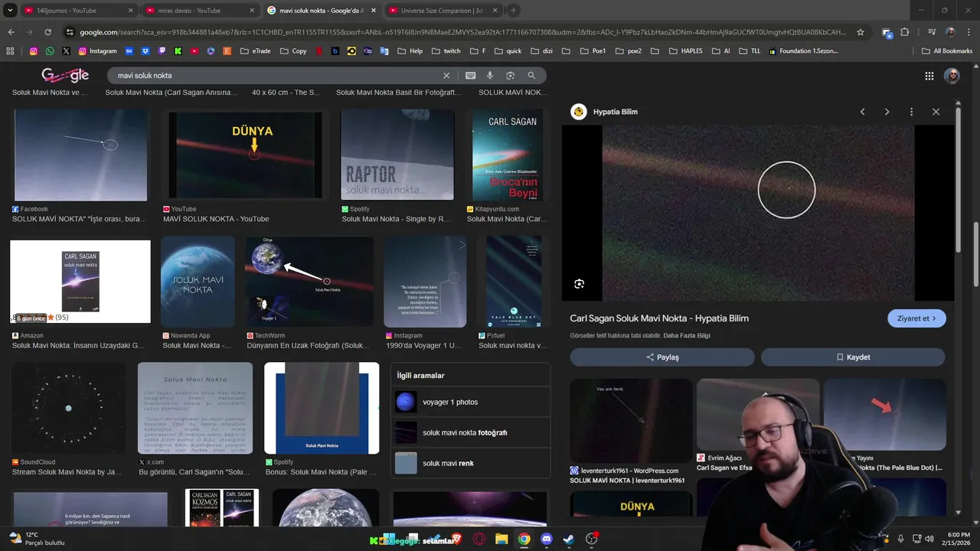Go back to the previous page

(x=11, y=32)
